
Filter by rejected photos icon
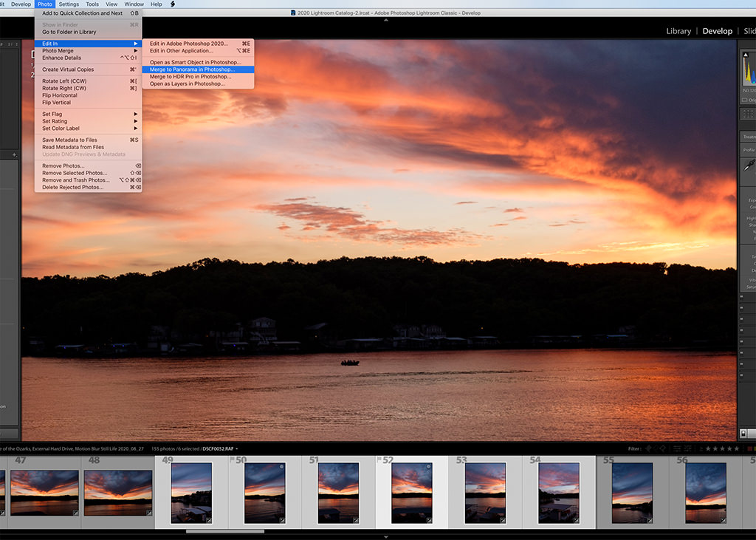(662, 449)
